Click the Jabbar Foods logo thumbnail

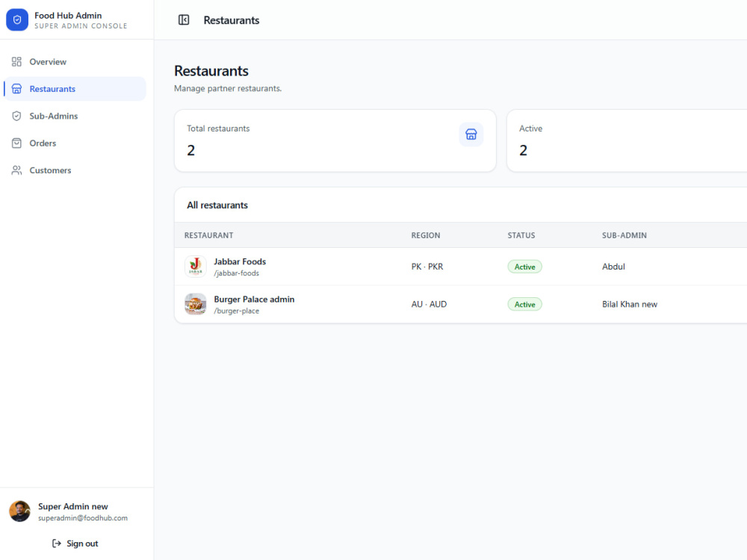point(195,267)
